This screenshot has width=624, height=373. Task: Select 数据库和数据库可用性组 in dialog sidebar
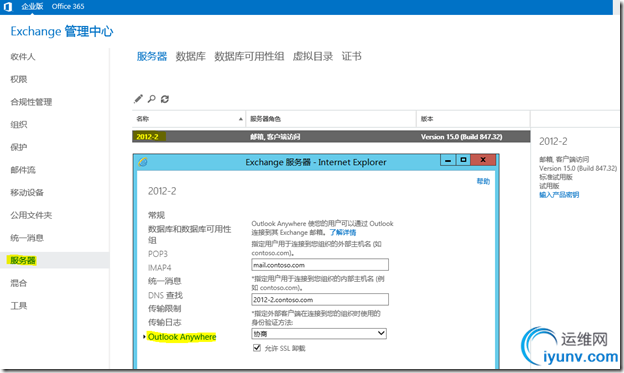(x=189, y=234)
